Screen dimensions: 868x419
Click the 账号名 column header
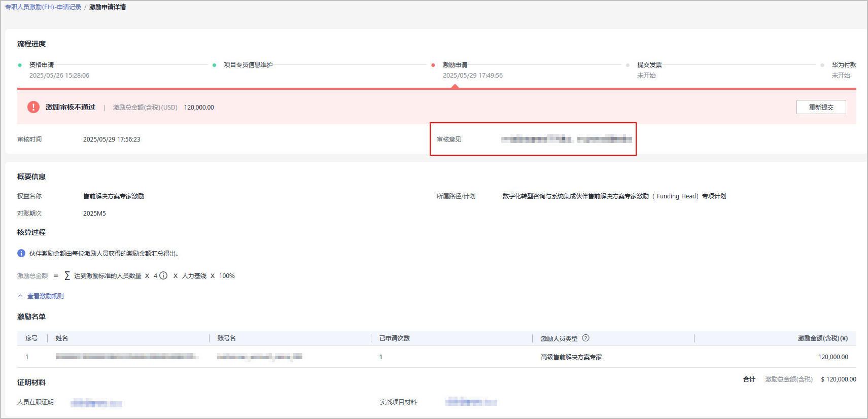pos(226,338)
